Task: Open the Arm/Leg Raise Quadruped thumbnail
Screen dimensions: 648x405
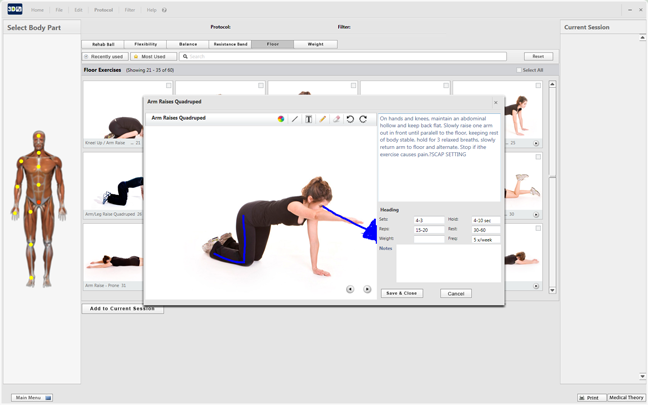Action: coord(114,182)
